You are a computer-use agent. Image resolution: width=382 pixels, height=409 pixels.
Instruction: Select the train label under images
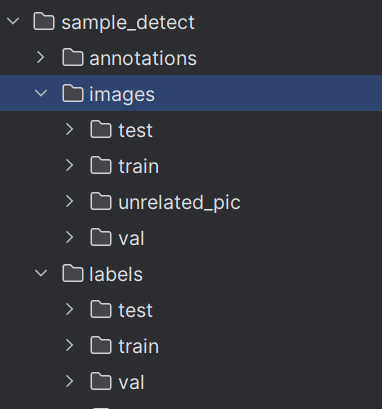(x=139, y=166)
